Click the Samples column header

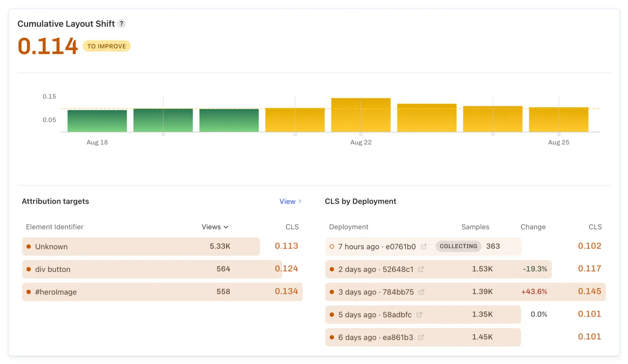point(475,227)
